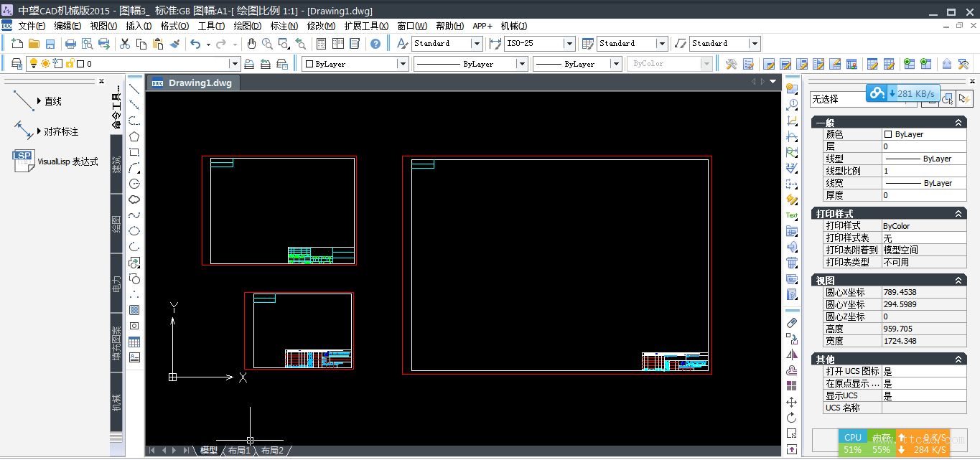Open the Help question mark icon
This screenshot has height=460, width=980.
tap(375, 44)
